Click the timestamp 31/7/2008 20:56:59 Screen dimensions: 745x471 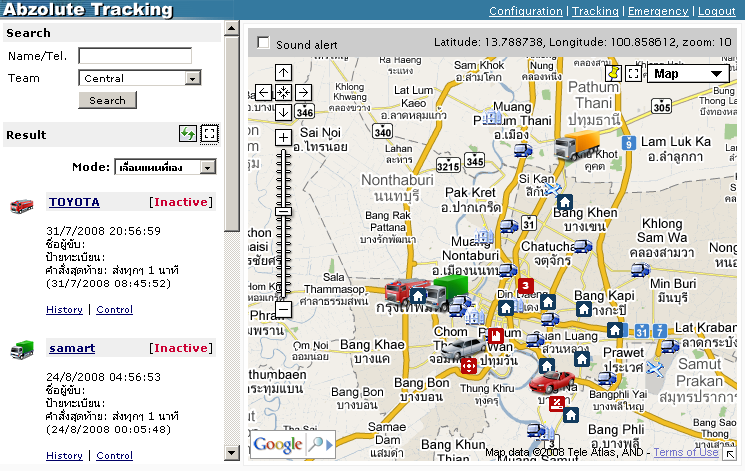(x=104, y=231)
